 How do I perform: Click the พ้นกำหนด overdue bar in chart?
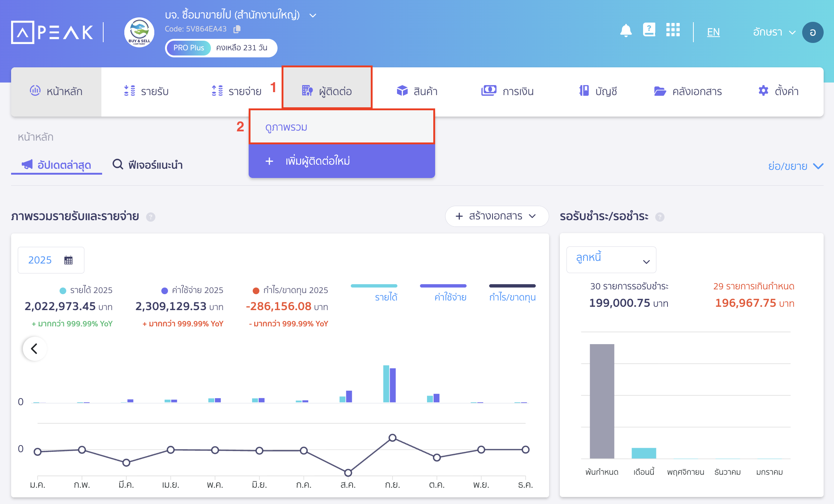point(602,401)
